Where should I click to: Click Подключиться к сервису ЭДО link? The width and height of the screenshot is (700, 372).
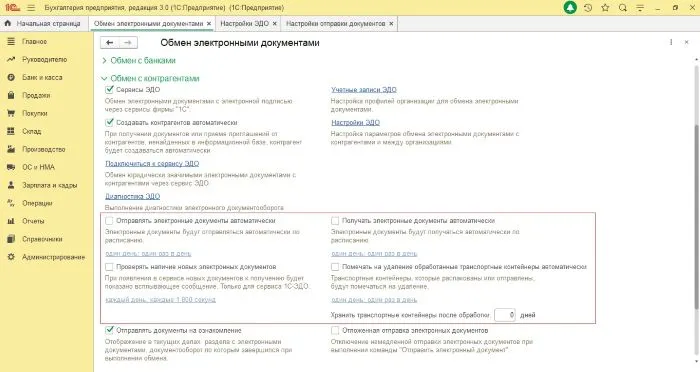(152, 164)
